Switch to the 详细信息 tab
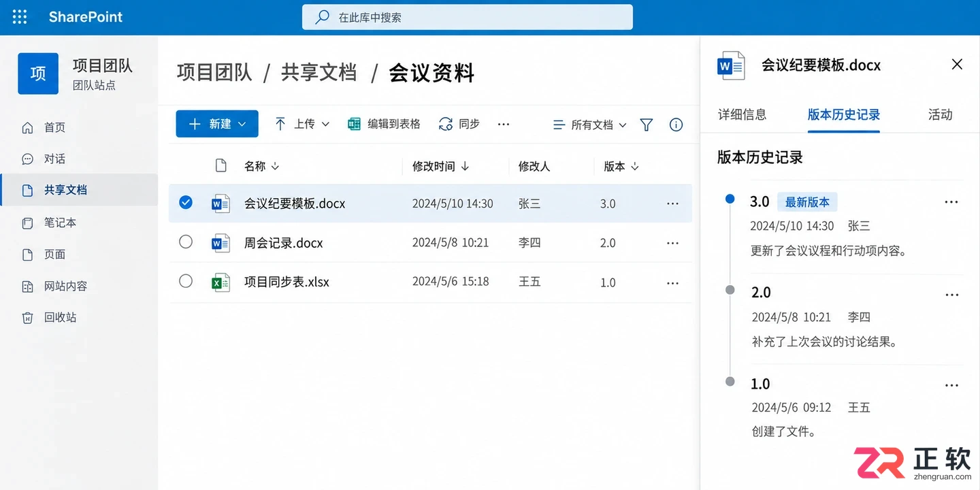Image resolution: width=980 pixels, height=490 pixels. tap(742, 114)
